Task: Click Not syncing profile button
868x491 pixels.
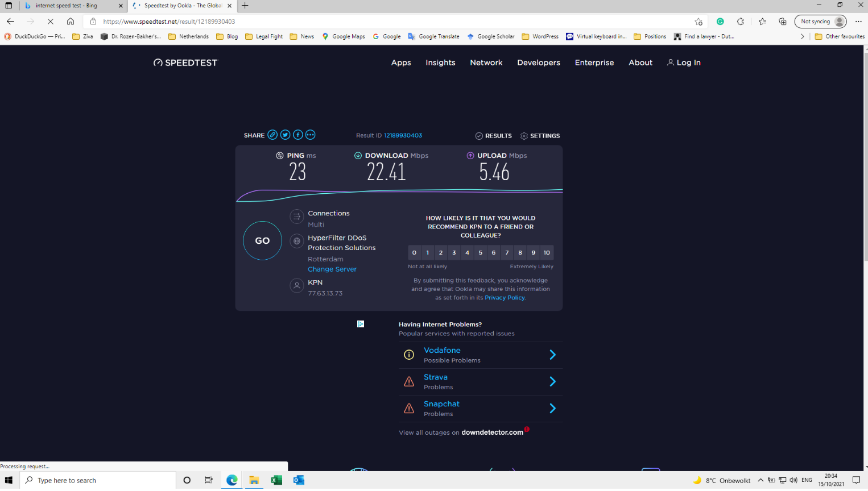Action: click(820, 22)
